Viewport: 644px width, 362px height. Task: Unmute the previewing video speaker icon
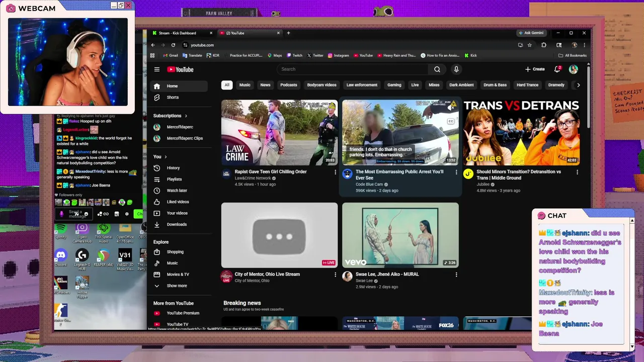[x=451, y=107]
